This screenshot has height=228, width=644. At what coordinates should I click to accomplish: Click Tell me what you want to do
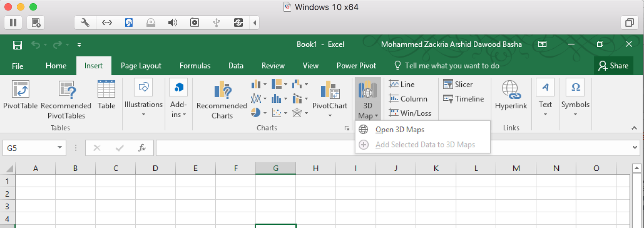pyautogui.click(x=447, y=66)
